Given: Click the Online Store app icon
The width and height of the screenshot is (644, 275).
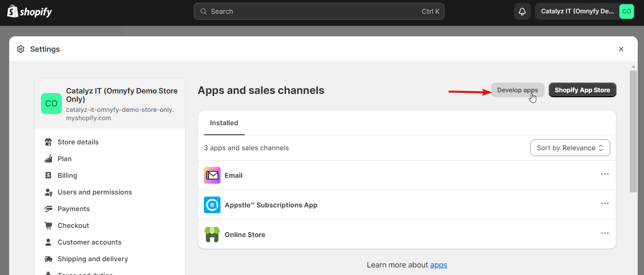Looking at the screenshot, I should tap(212, 235).
